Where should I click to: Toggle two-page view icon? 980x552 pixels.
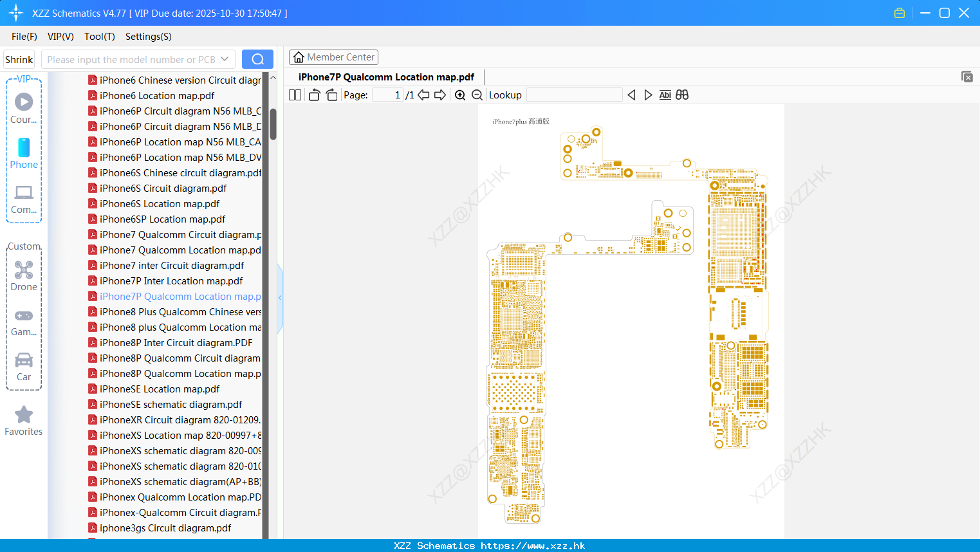[x=295, y=95]
